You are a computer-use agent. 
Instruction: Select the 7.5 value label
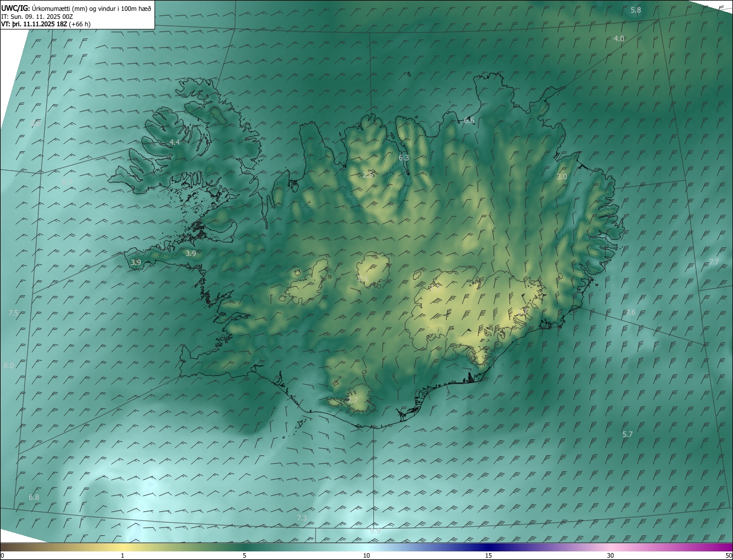[x=13, y=313]
